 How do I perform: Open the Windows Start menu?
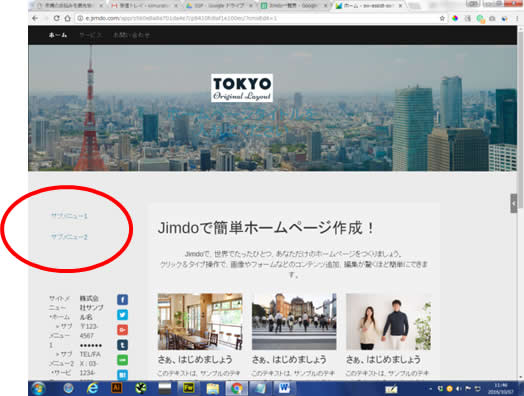38,388
